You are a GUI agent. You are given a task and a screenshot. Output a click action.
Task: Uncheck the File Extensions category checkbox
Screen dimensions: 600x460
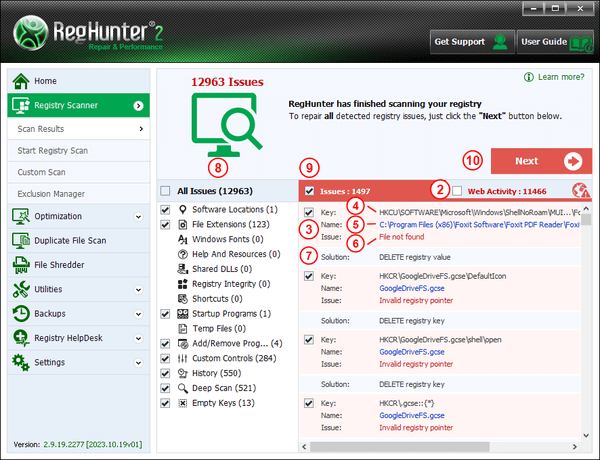(x=166, y=225)
